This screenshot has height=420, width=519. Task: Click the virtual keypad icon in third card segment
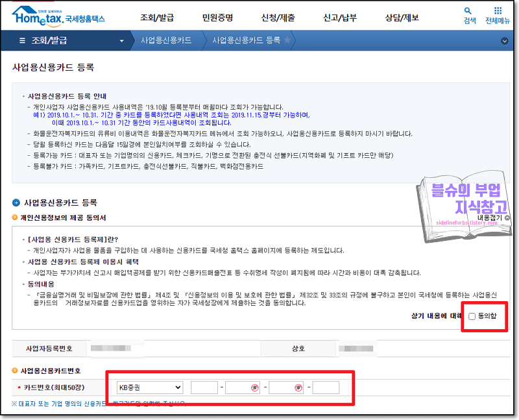tap(298, 387)
